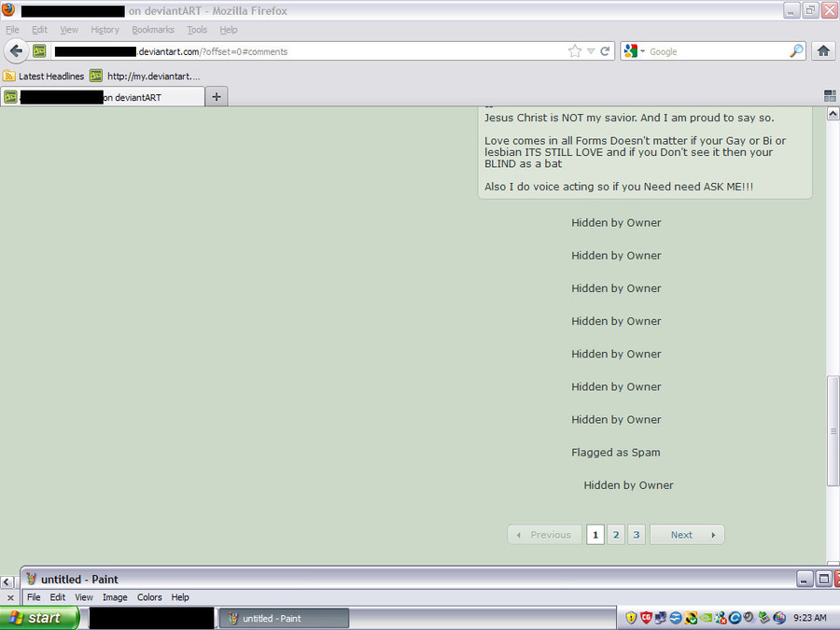Open the Windows Start menu

click(x=38, y=618)
